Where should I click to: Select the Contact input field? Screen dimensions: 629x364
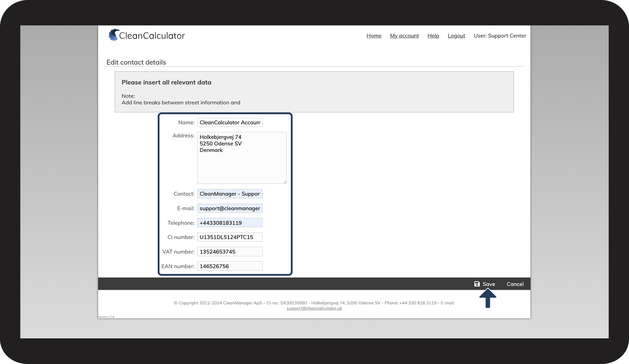[230, 194]
